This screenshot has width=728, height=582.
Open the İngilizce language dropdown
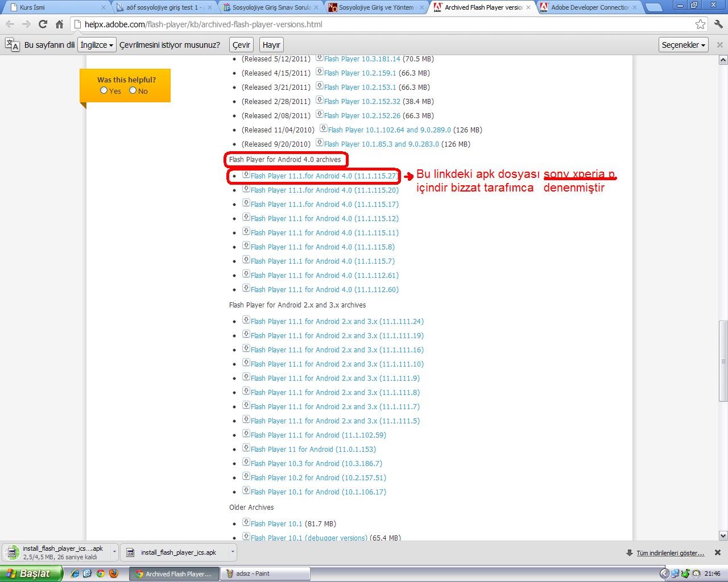pos(97,45)
